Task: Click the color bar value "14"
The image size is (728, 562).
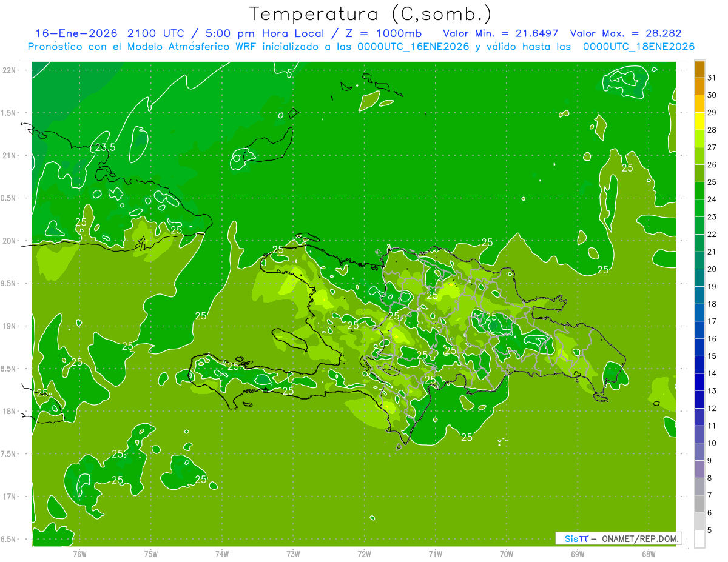Action: click(x=712, y=373)
